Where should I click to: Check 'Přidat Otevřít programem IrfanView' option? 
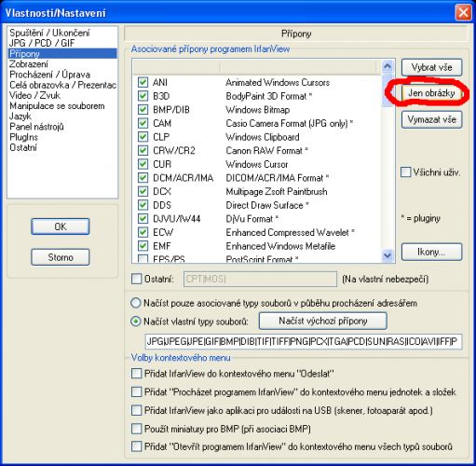[x=136, y=446]
